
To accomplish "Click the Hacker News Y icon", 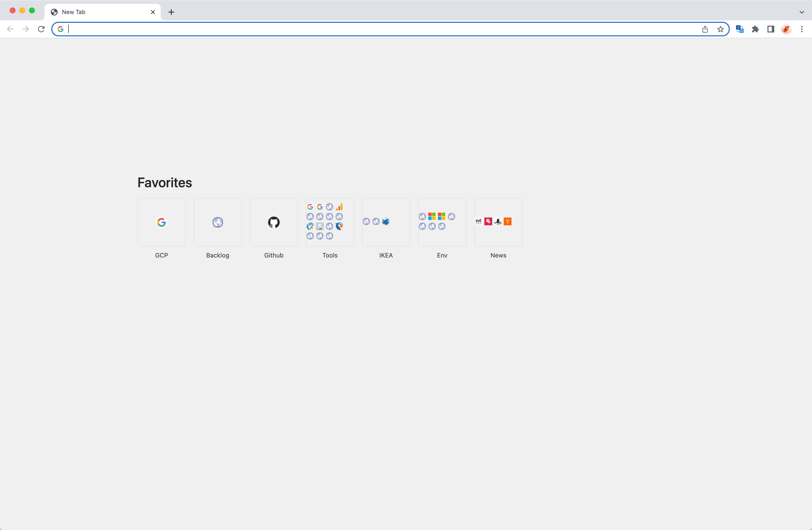I will tap(508, 221).
